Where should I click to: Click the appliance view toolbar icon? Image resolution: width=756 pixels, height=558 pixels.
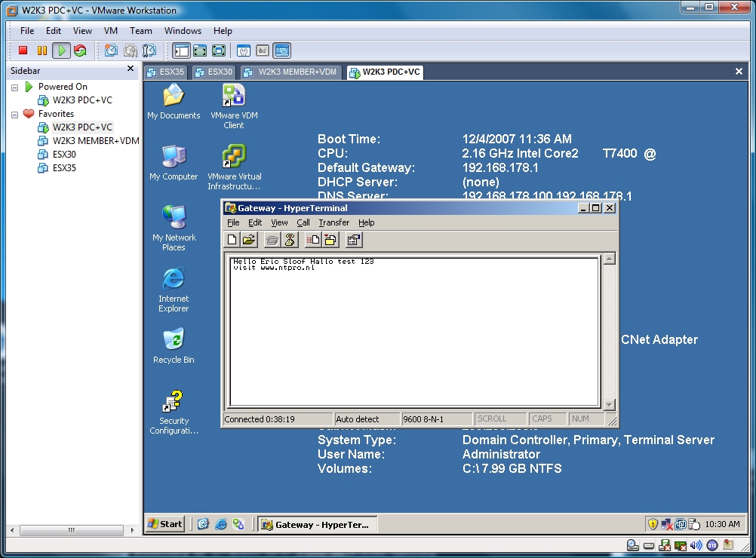point(263,50)
